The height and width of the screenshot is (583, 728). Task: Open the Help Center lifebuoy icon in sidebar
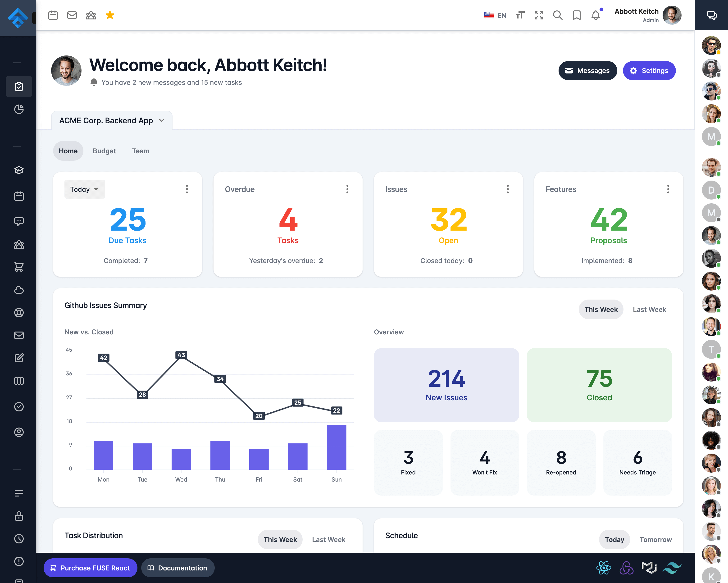19,312
